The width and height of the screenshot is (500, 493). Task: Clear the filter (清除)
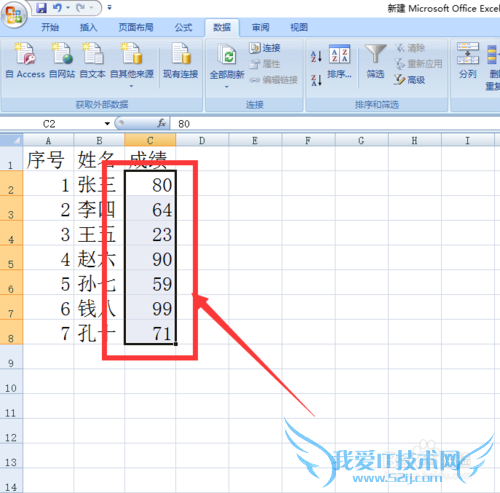tap(410, 48)
